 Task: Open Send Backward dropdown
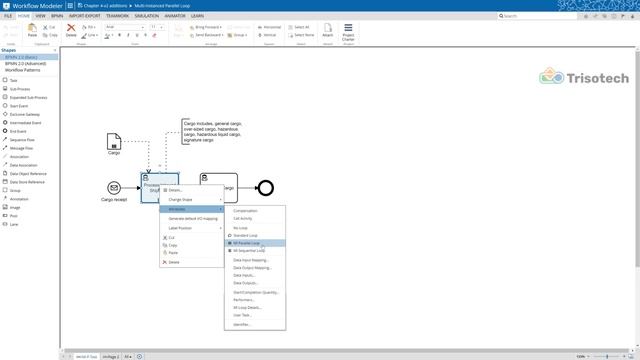[x=207, y=35]
